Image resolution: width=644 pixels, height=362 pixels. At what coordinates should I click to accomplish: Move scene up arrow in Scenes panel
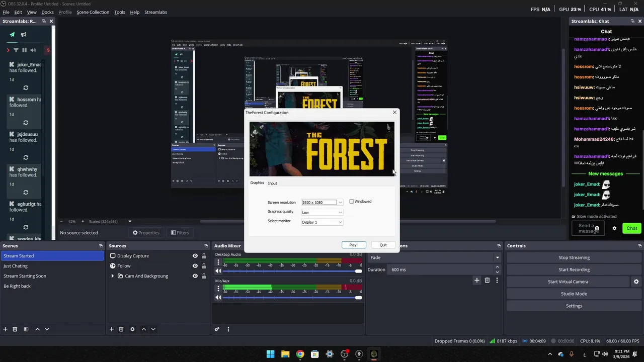[37, 329]
